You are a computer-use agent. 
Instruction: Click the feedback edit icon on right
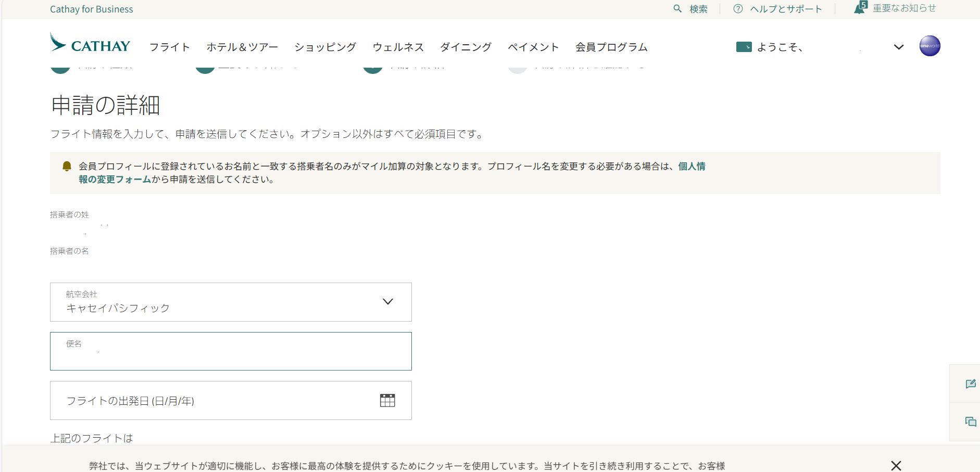tap(970, 384)
